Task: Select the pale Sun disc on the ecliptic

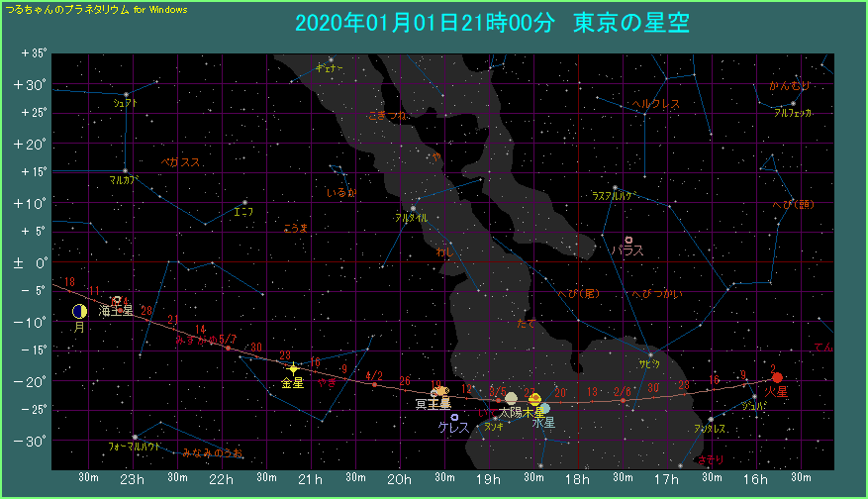Action: click(x=511, y=398)
